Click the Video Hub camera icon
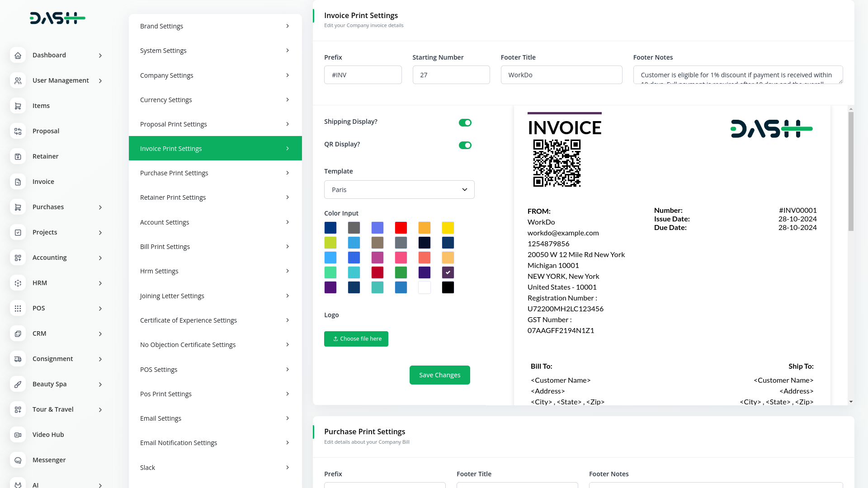This screenshot has width=868, height=488. click(18, 435)
